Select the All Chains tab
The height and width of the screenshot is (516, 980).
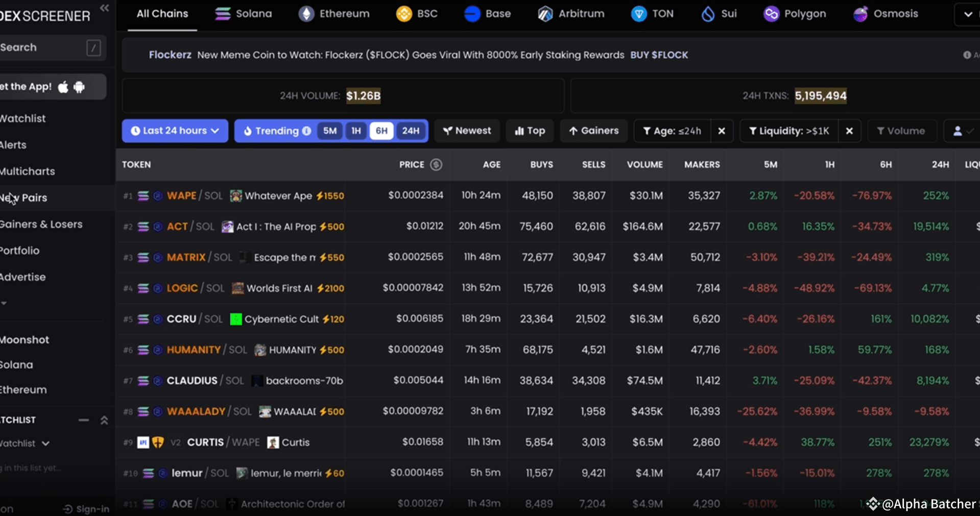click(x=162, y=14)
